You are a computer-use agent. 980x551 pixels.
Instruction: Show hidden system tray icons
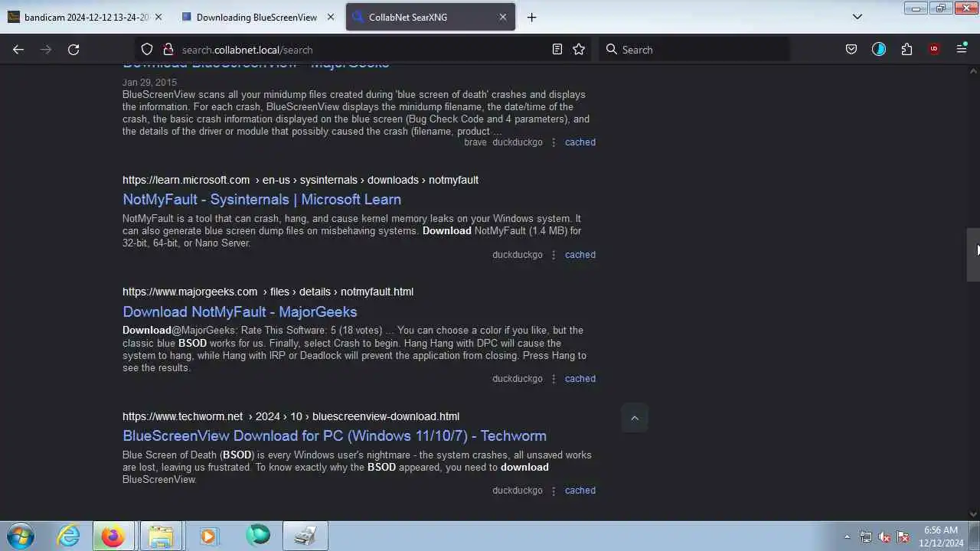coord(847,536)
